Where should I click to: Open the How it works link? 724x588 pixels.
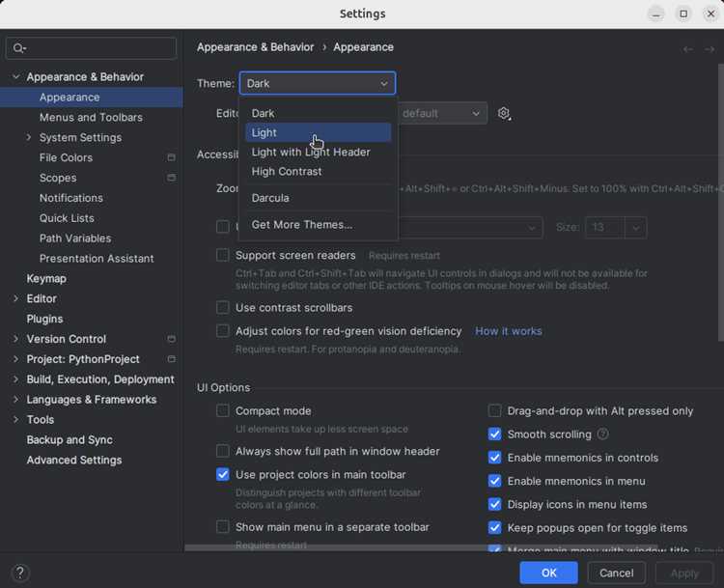509,331
